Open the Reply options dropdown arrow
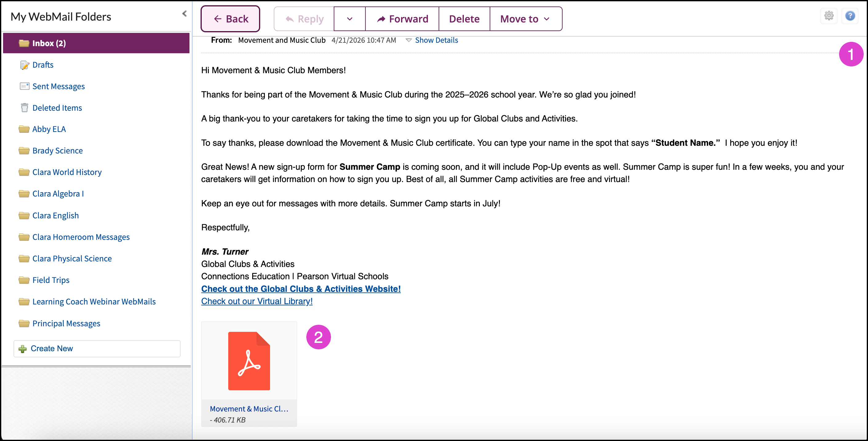The width and height of the screenshot is (868, 441). (350, 19)
